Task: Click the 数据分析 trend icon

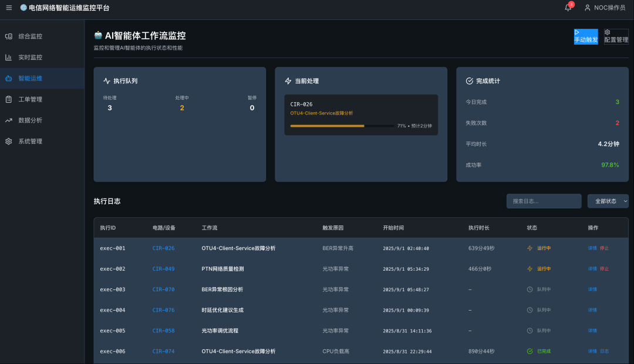Action: [8, 120]
